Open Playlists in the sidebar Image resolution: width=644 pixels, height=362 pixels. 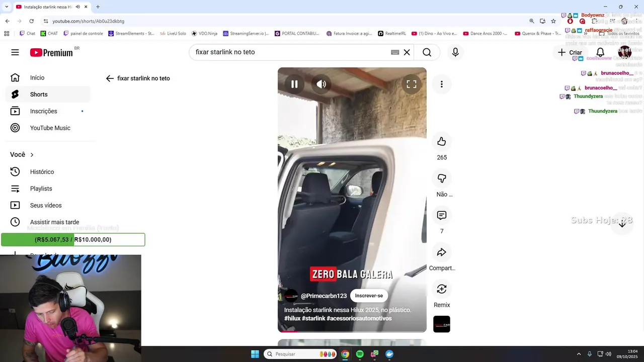point(48,189)
